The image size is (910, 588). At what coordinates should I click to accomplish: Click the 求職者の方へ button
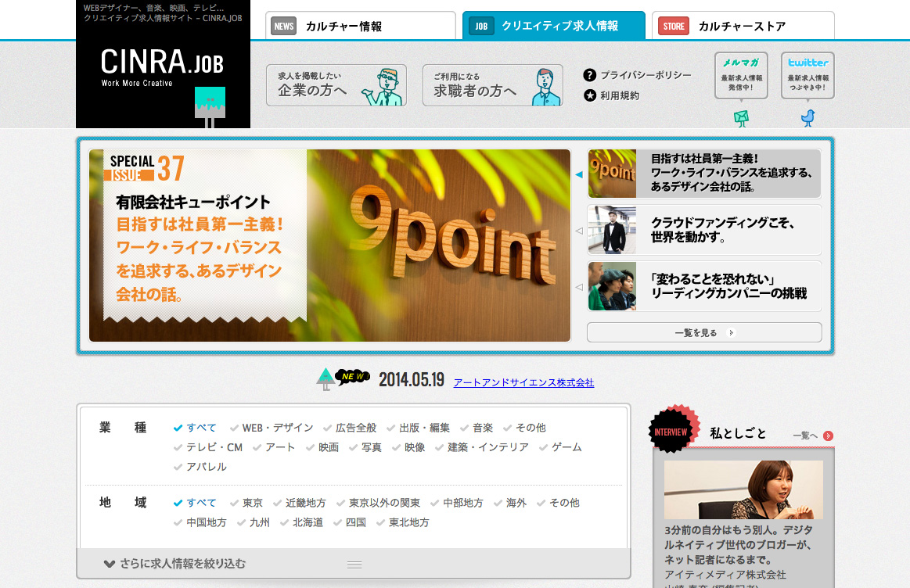pos(493,85)
